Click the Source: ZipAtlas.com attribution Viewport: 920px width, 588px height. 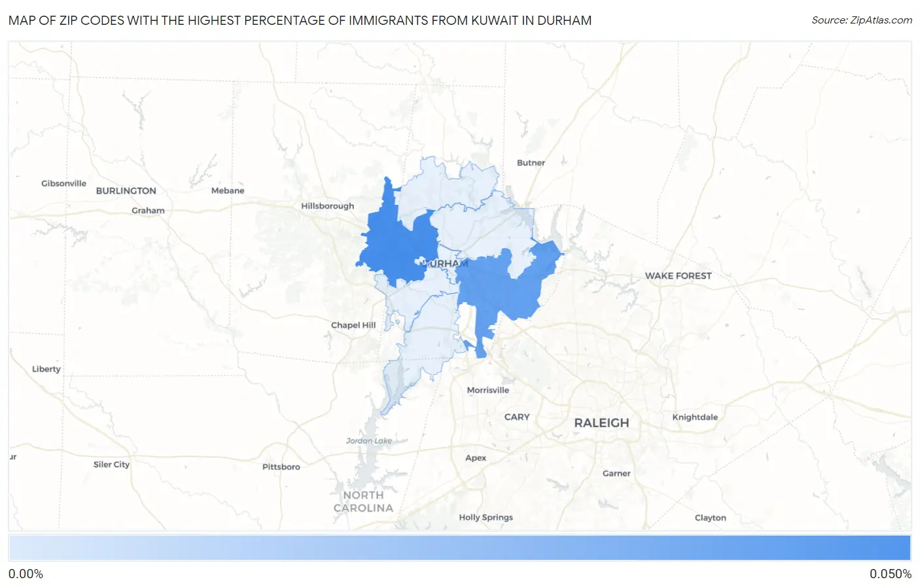[861, 20]
